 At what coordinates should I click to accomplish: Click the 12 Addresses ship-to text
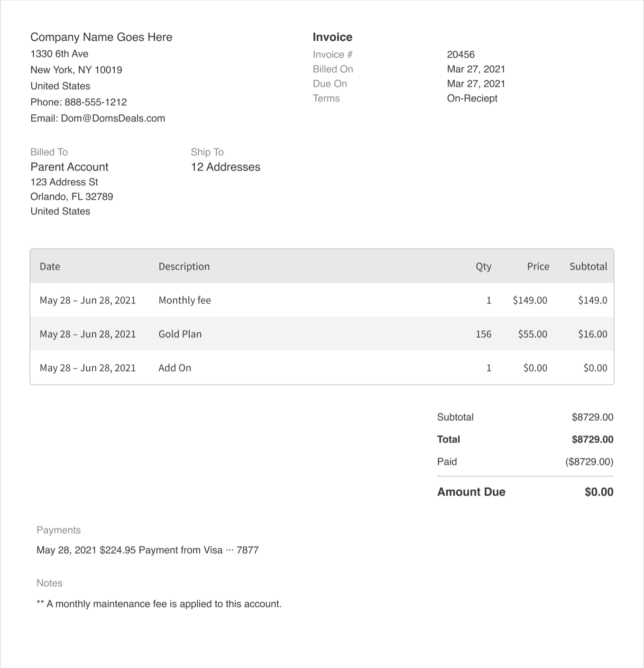[x=226, y=167]
